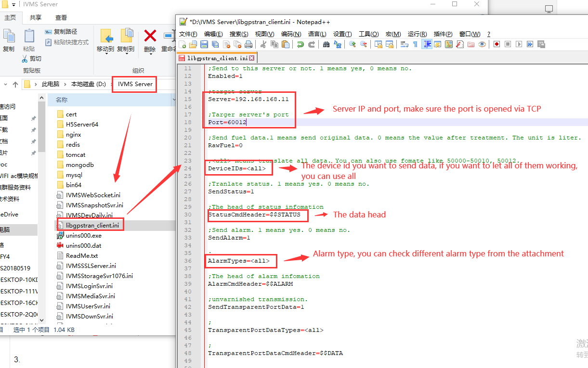Expand the 复制到 copy-to dropdown

126,54
